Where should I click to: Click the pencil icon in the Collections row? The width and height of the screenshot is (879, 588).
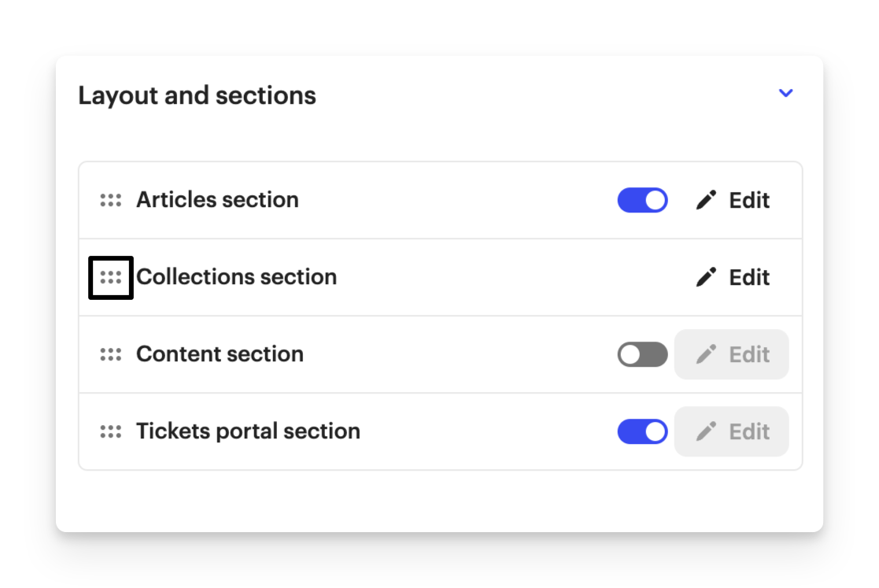point(706,277)
